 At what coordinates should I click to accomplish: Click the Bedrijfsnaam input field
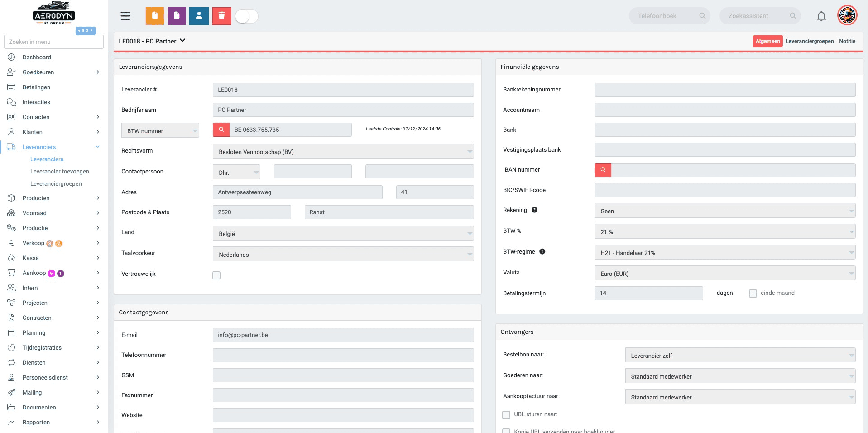point(343,110)
